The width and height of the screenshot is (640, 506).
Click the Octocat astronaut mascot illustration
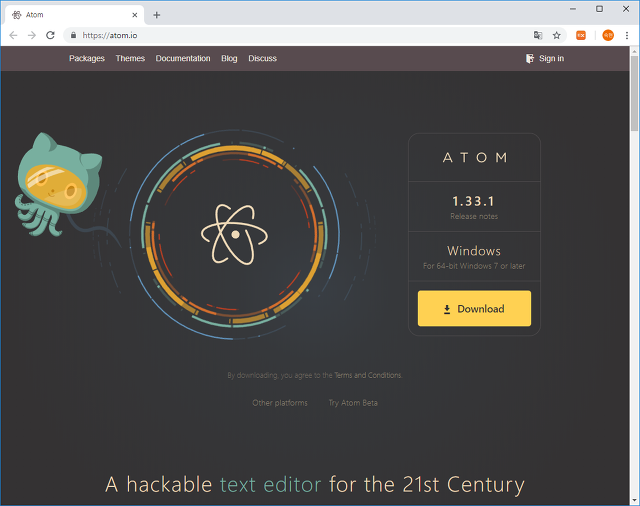[x=58, y=184]
